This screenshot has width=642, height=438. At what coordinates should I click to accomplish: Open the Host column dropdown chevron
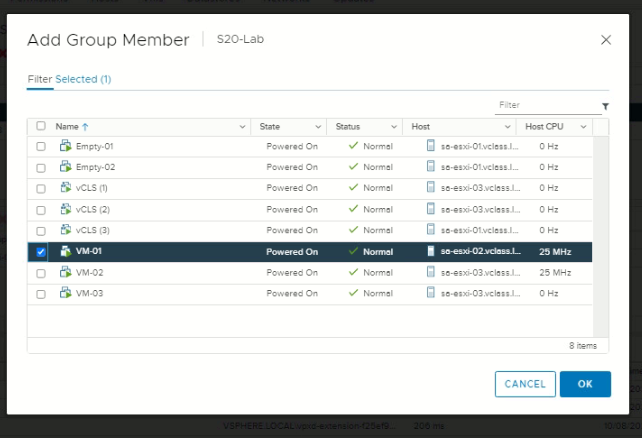(x=507, y=127)
